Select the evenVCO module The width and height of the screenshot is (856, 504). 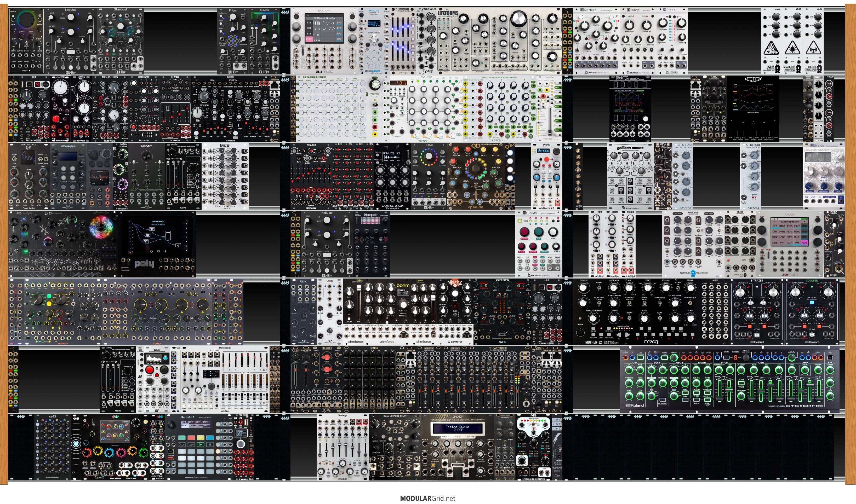pyautogui.click(x=60, y=109)
